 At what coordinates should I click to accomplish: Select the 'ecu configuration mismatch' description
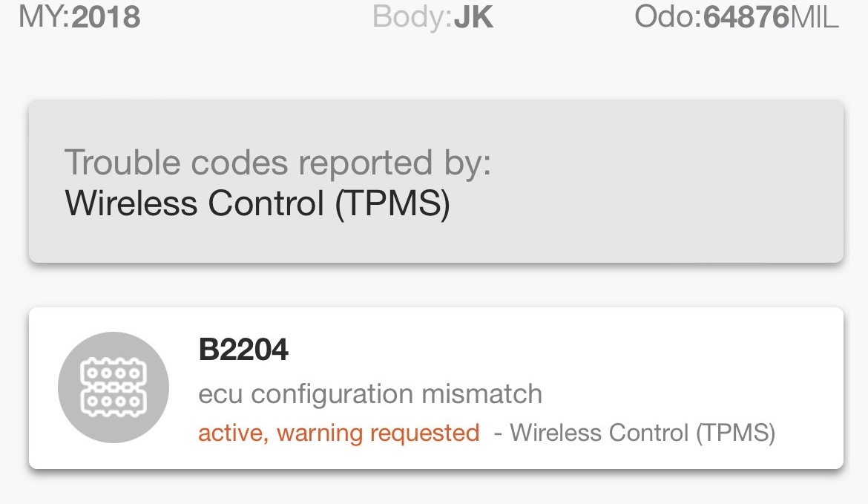click(x=369, y=393)
